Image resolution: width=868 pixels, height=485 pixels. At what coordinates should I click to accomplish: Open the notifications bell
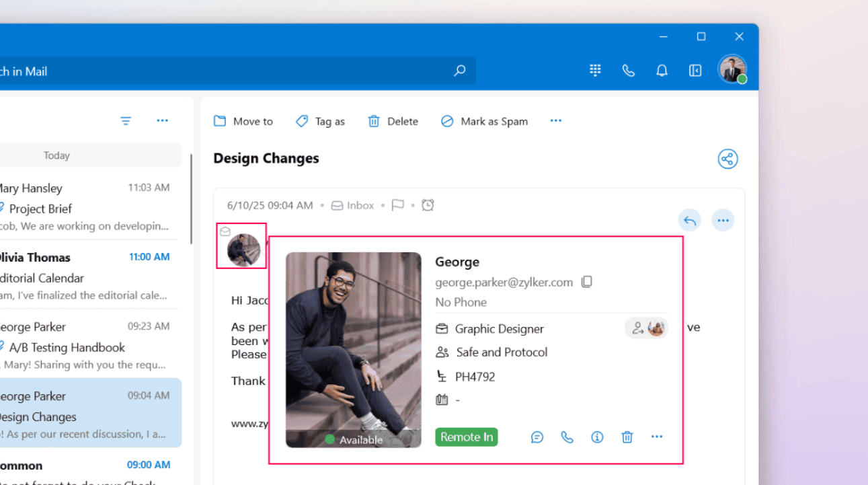[x=662, y=71]
